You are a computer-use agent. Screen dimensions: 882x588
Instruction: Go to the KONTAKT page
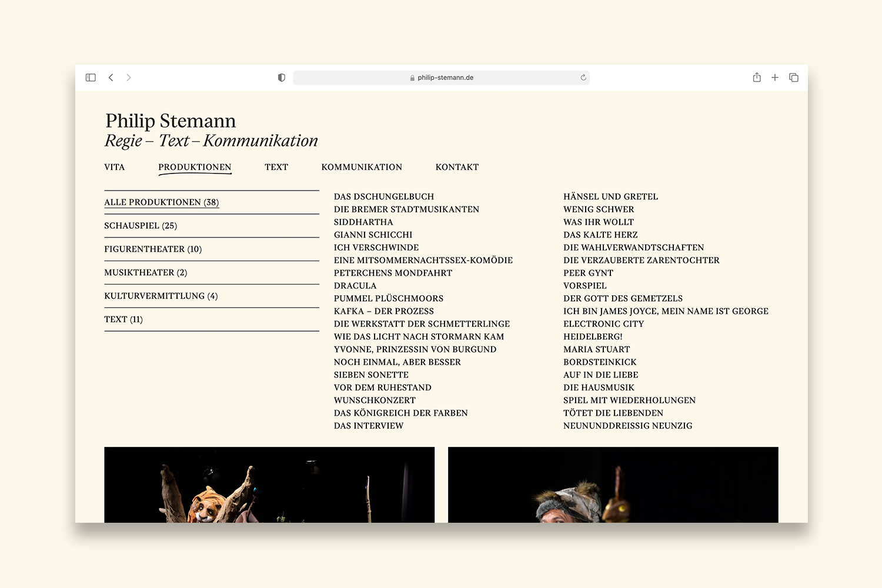coord(457,167)
